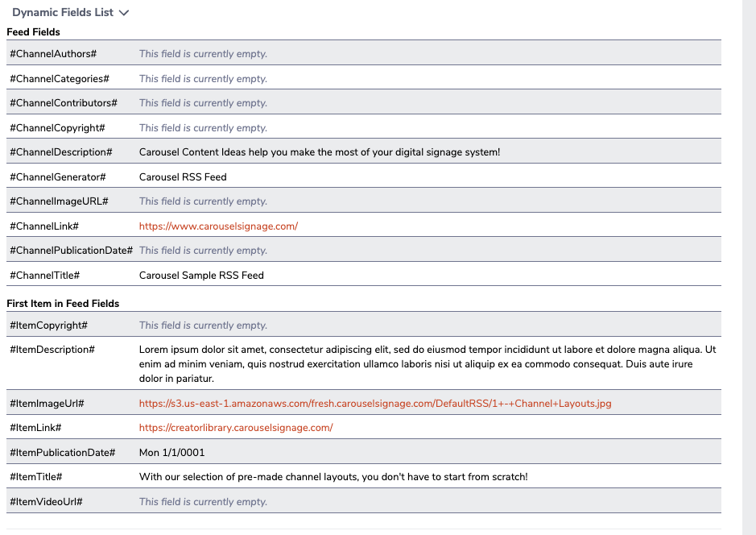
Task: Select the #ItemTitle# field name
Action: click(x=35, y=477)
